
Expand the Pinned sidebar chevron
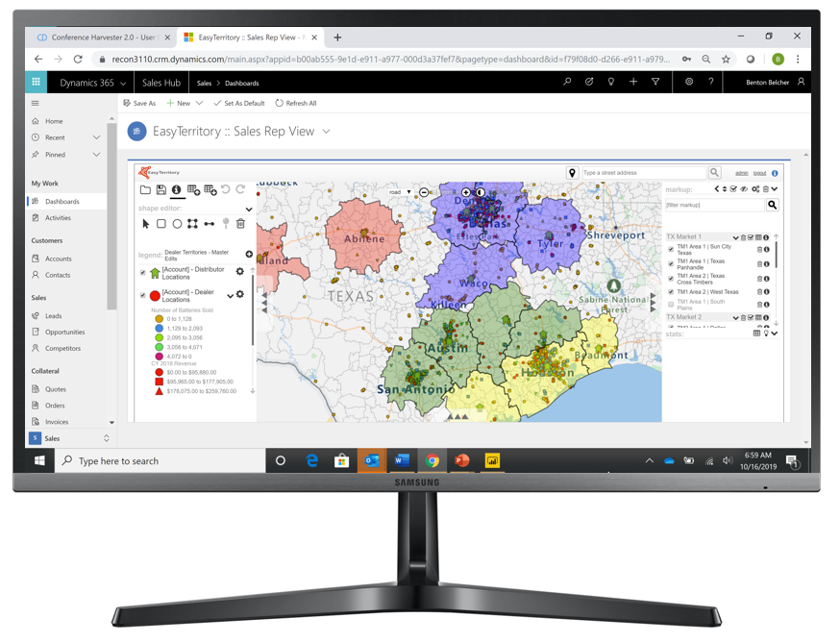coord(96,155)
